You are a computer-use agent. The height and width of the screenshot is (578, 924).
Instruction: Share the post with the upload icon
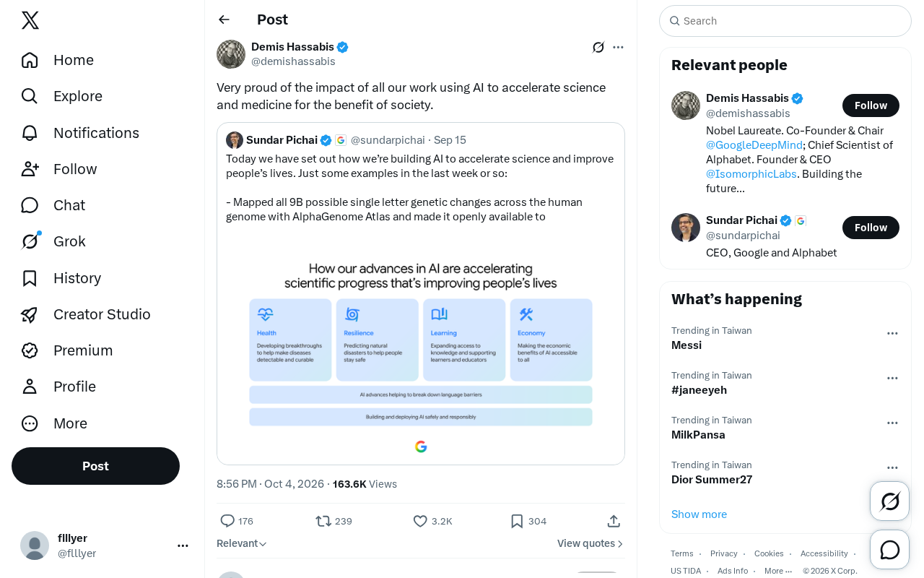click(x=614, y=521)
